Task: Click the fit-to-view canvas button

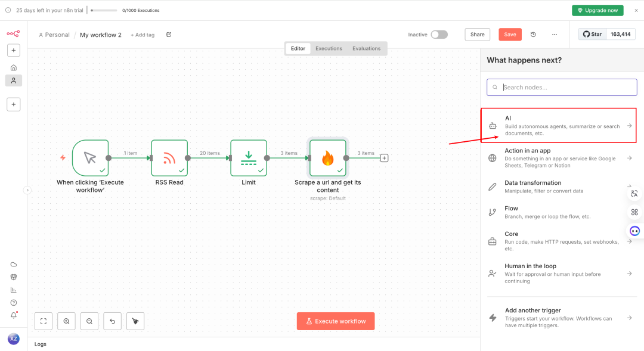Action: tap(44, 321)
